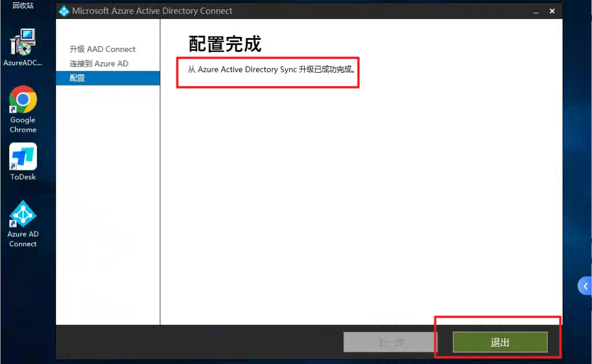592x364 pixels.
Task: Go to the 连接到 Azure AD step
Action: point(99,64)
